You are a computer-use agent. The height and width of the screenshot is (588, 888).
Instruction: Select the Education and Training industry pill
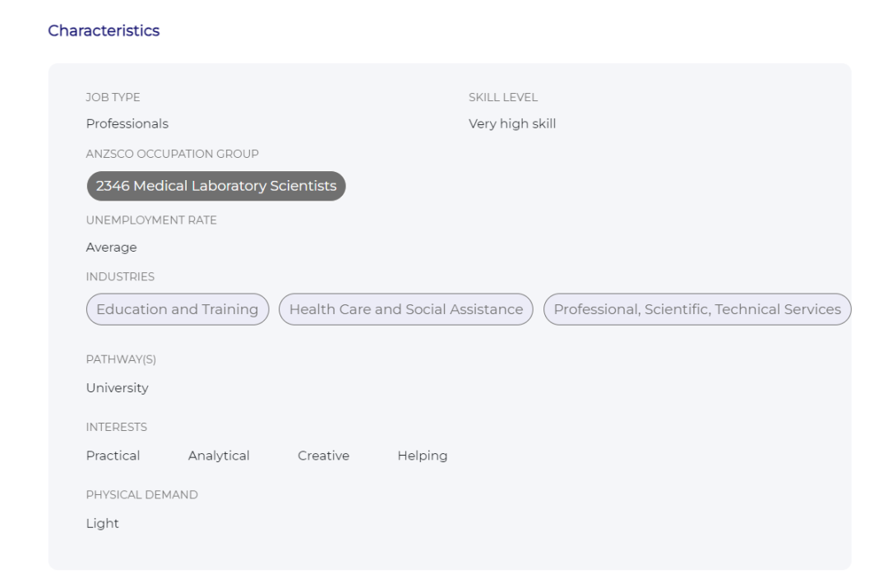click(178, 309)
